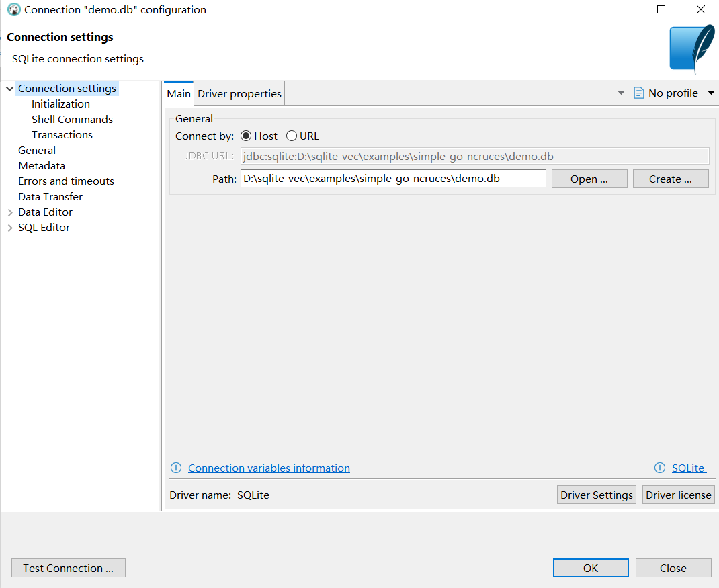Click the SQLite feather logo image

tap(691, 49)
